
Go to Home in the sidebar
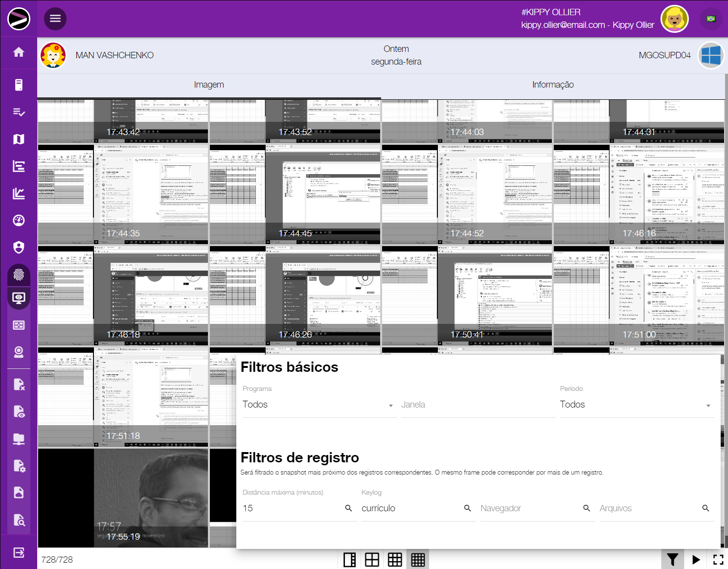(x=19, y=52)
